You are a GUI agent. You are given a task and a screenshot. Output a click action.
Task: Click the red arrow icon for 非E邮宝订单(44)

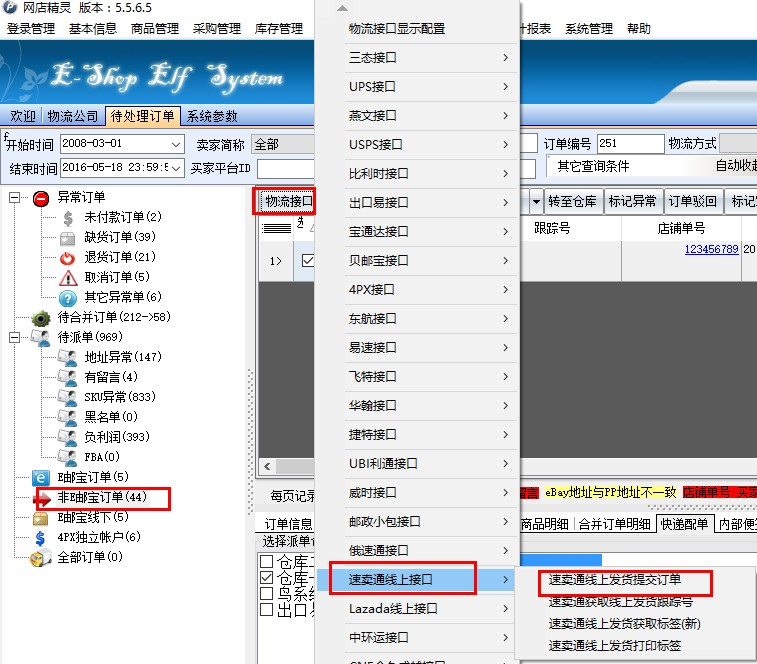coord(43,499)
